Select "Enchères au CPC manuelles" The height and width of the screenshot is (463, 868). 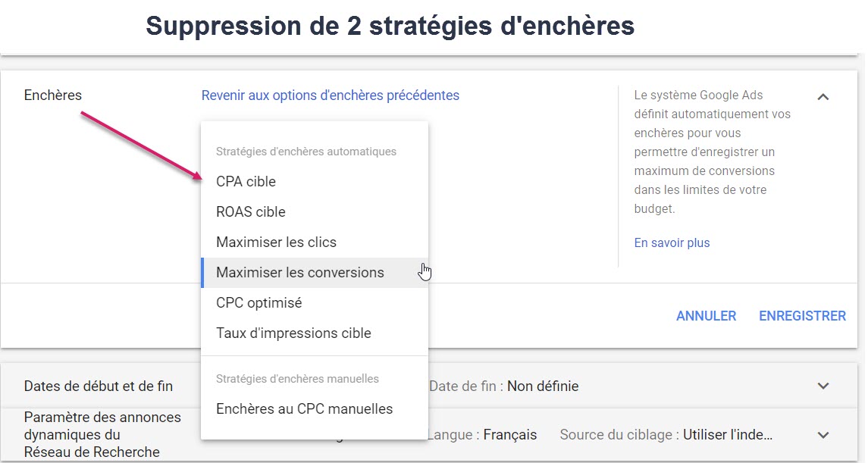[305, 408]
